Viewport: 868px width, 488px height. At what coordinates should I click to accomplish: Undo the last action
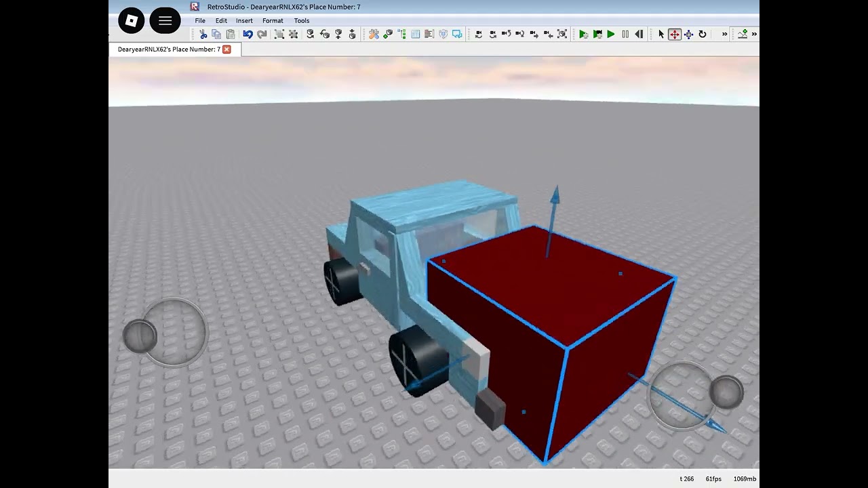point(248,34)
